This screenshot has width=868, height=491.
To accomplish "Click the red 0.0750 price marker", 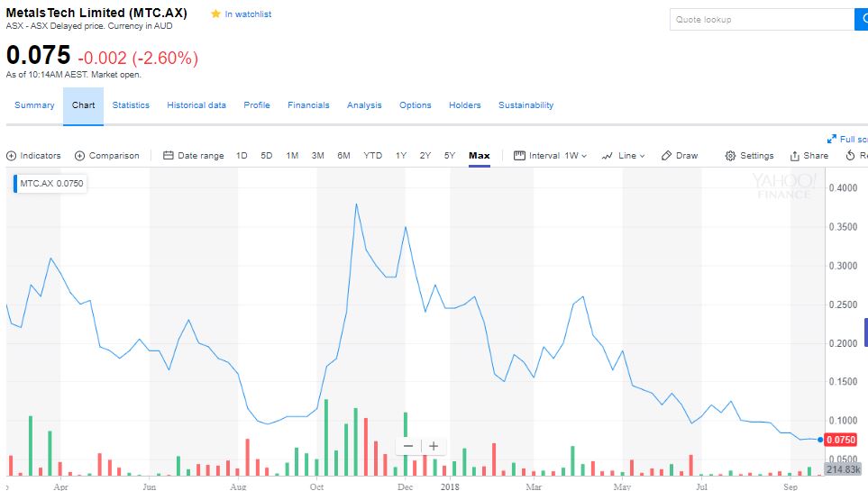I will pyautogui.click(x=841, y=440).
